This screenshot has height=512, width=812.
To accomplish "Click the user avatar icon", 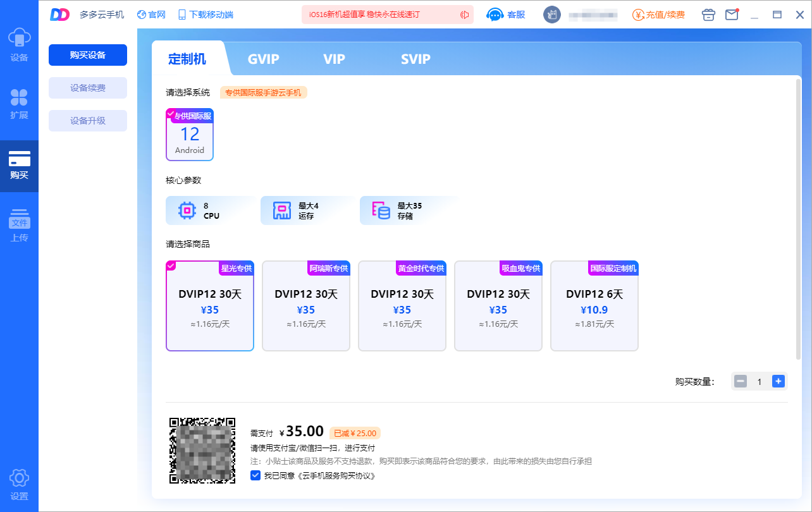I will (552, 15).
